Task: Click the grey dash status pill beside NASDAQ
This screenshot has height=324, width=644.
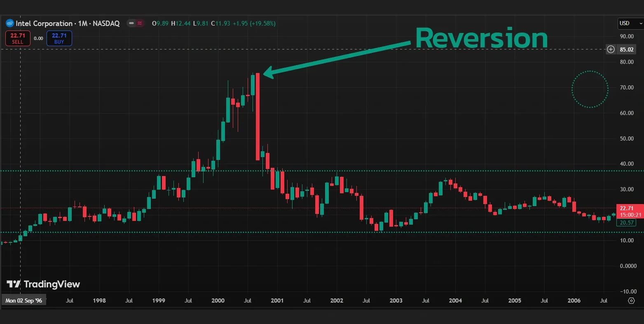Action: [131, 23]
